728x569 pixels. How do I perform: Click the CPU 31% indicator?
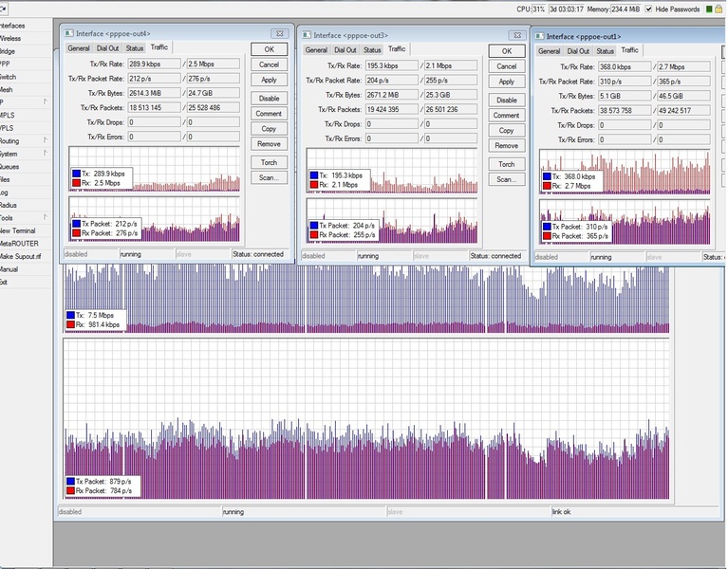pos(531,9)
